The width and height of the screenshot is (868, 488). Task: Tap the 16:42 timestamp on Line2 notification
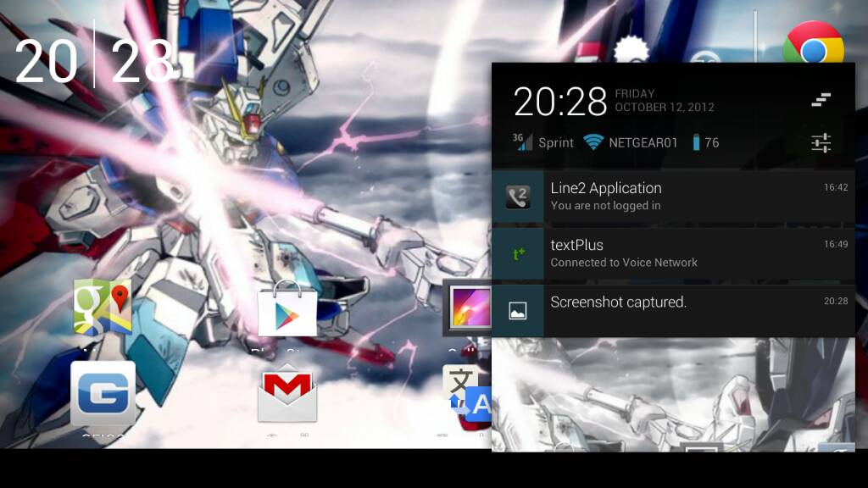click(x=836, y=187)
